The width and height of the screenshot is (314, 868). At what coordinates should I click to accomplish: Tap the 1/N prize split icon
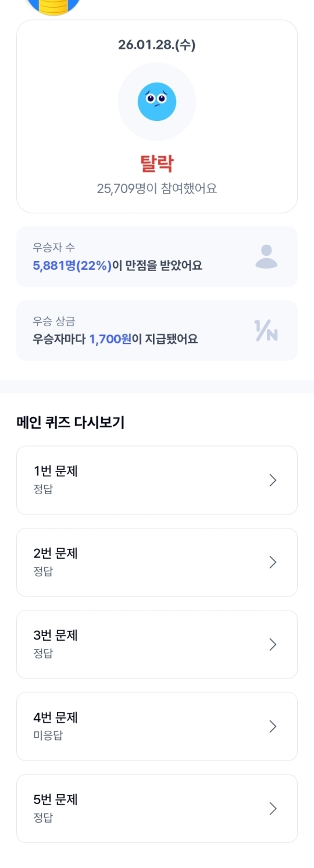coord(266,331)
